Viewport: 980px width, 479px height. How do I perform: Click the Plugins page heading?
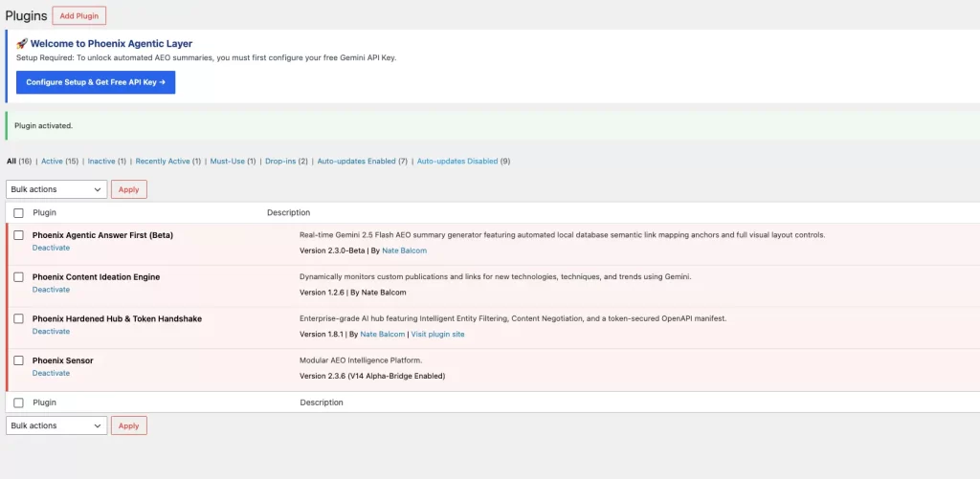pyautogui.click(x=26, y=15)
